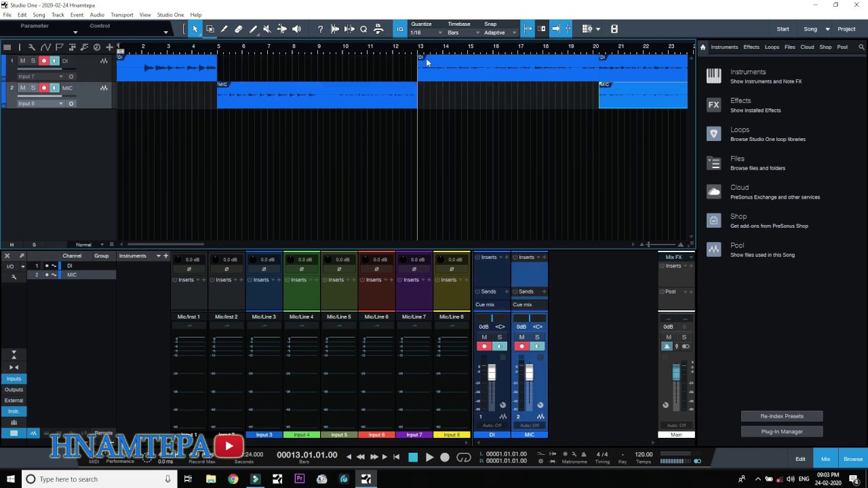868x488 pixels.
Task: Click the add tracks plus icon
Action: 109,47
